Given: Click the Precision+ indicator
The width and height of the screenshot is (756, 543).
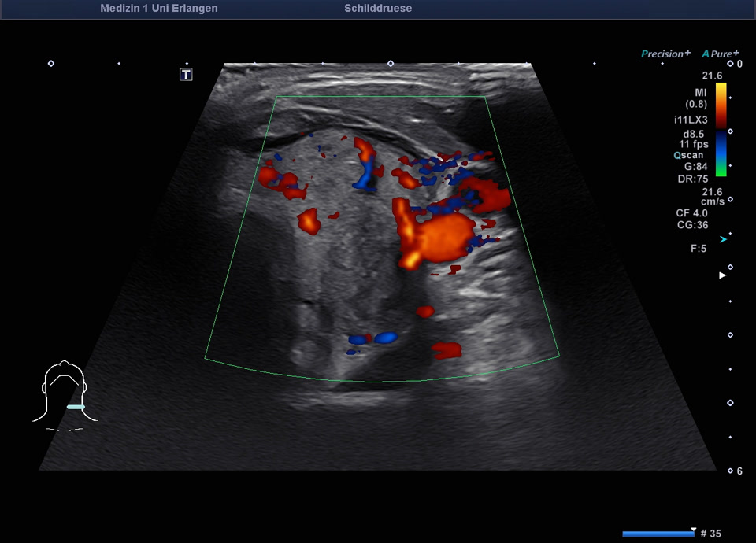Looking at the screenshot, I should coord(665,54).
